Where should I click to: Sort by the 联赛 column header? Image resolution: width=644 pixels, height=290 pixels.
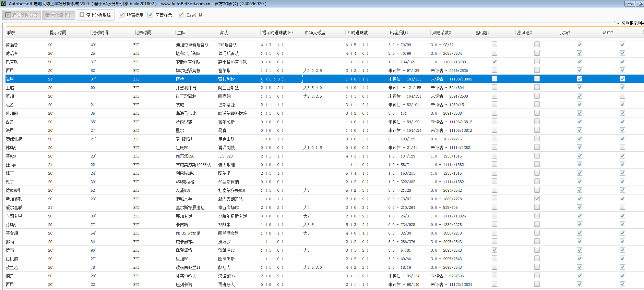coord(11,33)
